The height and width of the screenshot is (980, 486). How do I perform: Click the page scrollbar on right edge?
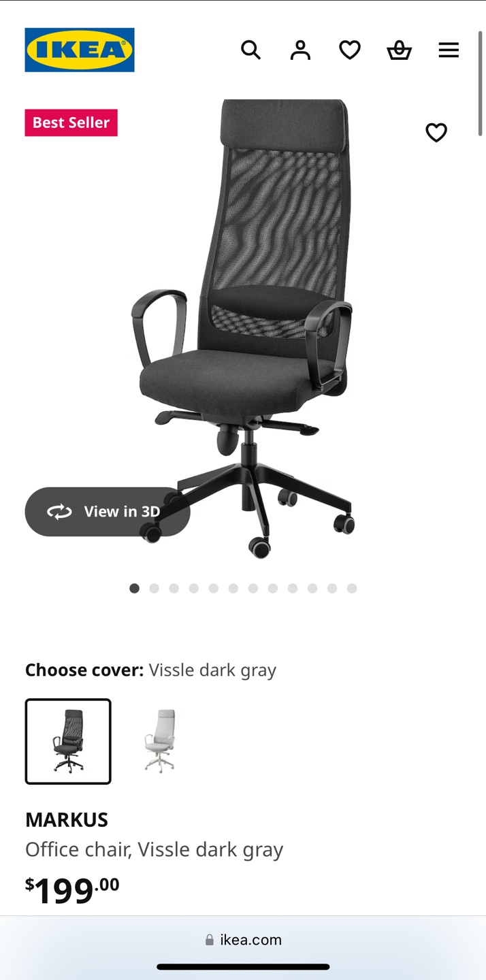tap(481, 83)
